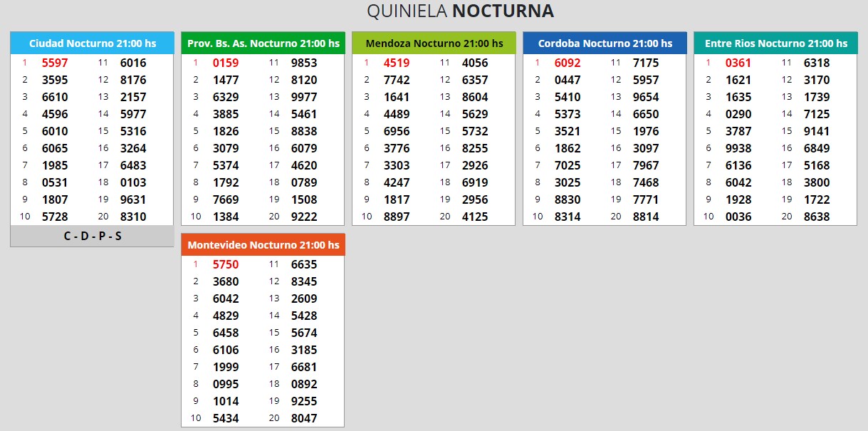
Task: Click the C - D - P - S bar
Action: point(92,236)
